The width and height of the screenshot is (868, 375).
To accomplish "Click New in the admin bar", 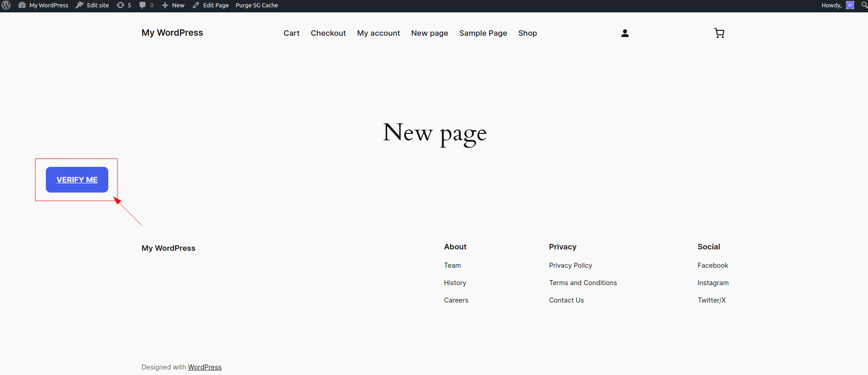I will pyautogui.click(x=173, y=5).
